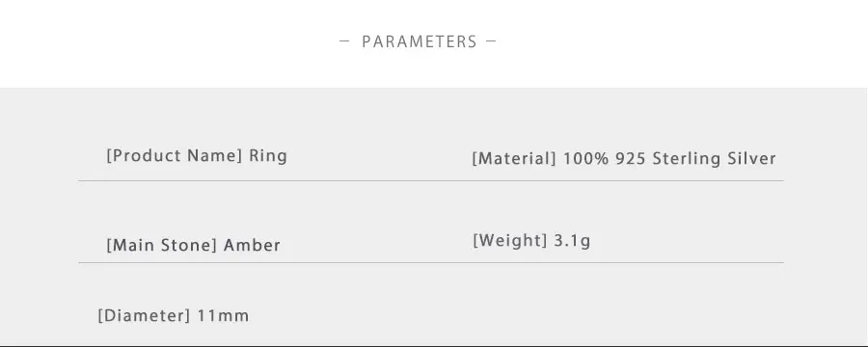Click the PARAMETERS section heading
The image size is (868, 347).
pos(420,41)
